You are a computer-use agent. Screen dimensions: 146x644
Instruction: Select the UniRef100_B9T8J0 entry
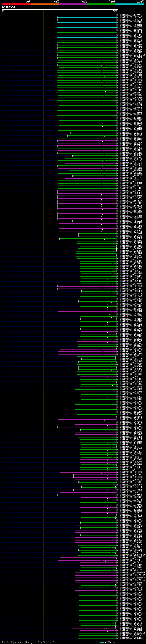(x=131, y=357)
